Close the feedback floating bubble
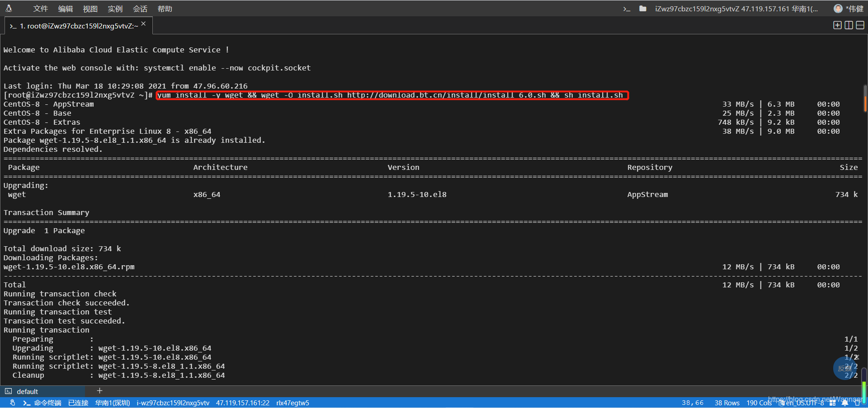This screenshot has width=868, height=408. pyautogui.click(x=856, y=357)
